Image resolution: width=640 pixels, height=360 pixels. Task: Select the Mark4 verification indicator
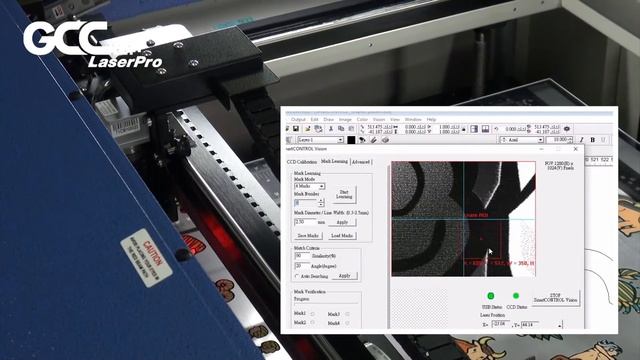pos(347,323)
